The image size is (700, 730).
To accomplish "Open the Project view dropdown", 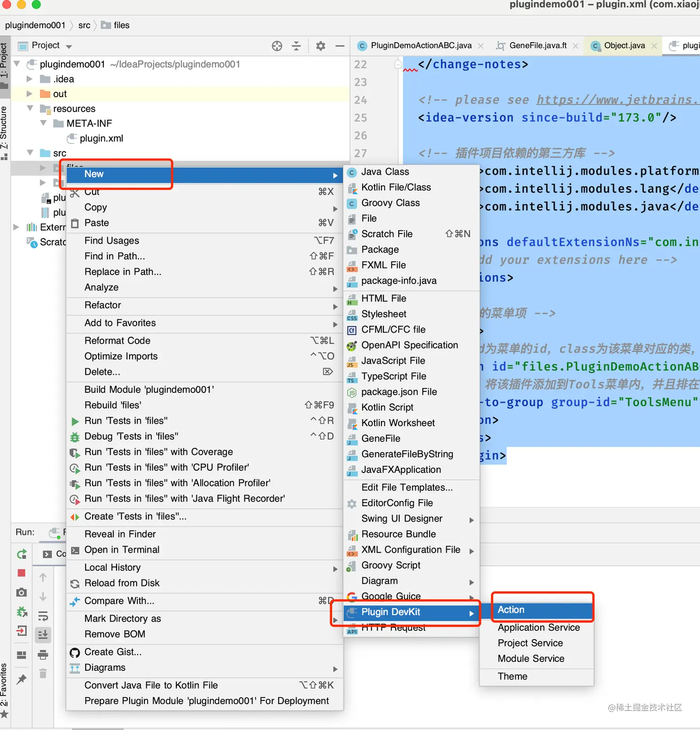I will 69,46.
